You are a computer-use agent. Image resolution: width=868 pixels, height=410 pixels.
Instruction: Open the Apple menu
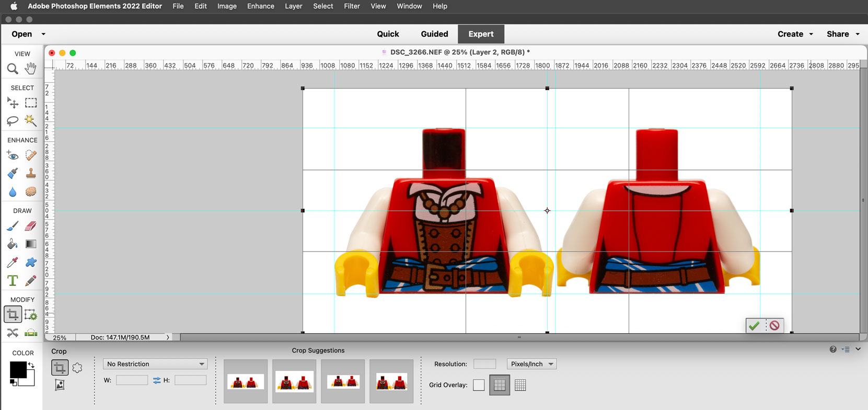pos(14,6)
